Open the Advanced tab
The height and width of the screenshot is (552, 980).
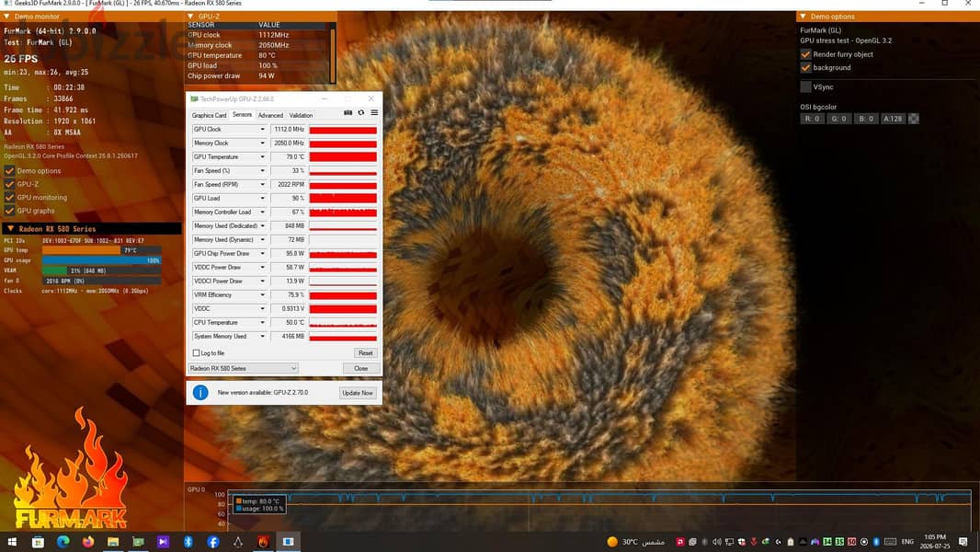tap(270, 116)
